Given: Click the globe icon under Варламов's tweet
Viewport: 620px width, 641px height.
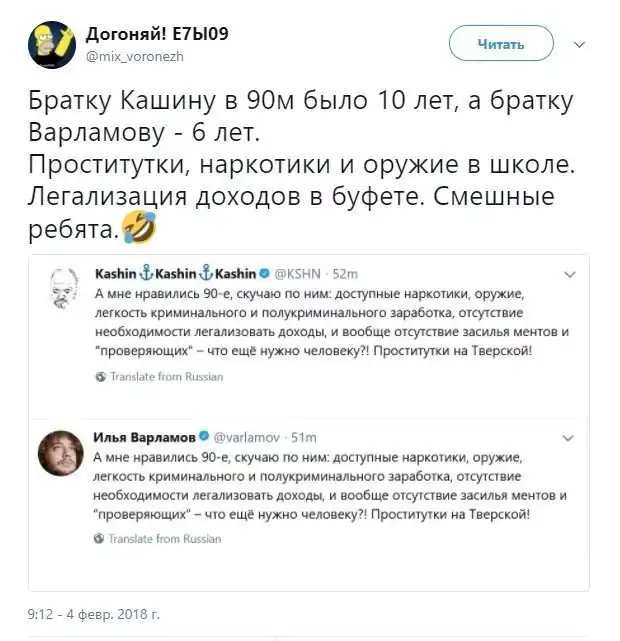Looking at the screenshot, I should 98,538.
